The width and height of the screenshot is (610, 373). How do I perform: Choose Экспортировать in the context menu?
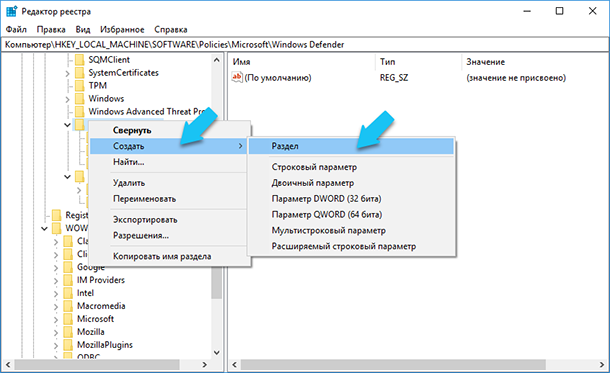[x=168, y=220]
